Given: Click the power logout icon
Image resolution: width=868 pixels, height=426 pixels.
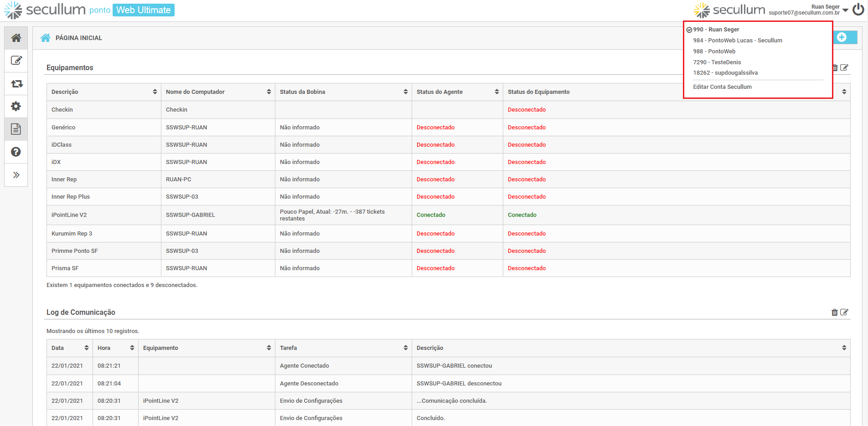Looking at the screenshot, I should (x=858, y=10).
